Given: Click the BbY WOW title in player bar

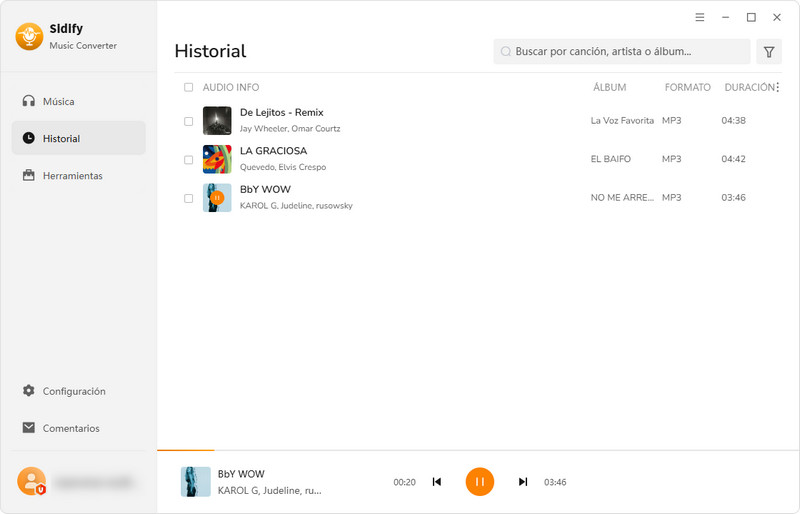Looking at the screenshot, I should [241, 474].
